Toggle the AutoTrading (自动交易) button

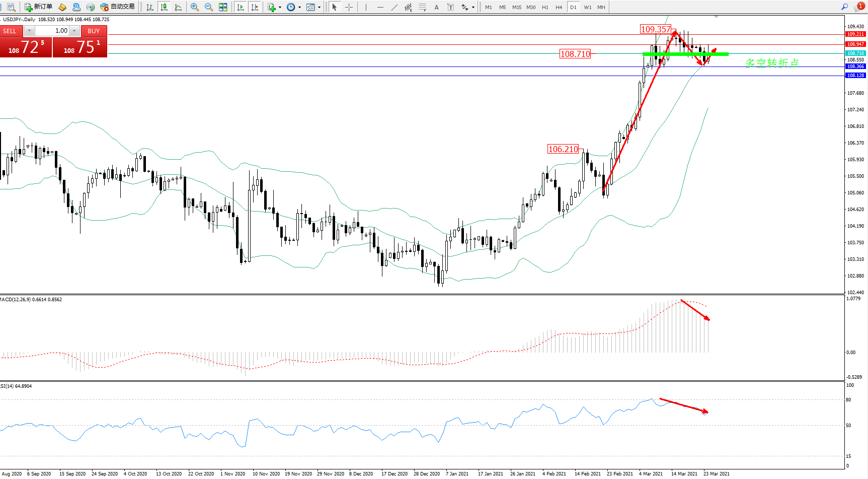(x=118, y=7)
